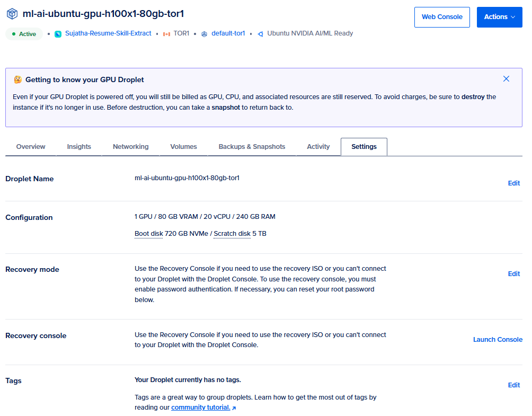Screen dimensions: 532x416
Task: Edit the Droplet Tags
Action: (x=513, y=385)
